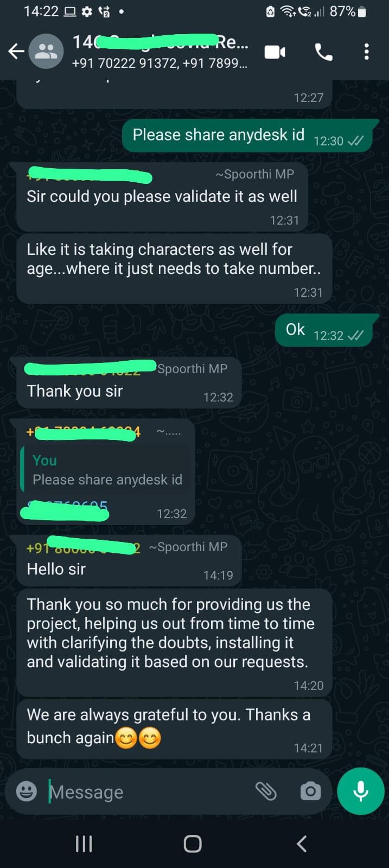Tap the back arrow in chat header
Screen dimensions: 389x868
click(x=16, y=52)
